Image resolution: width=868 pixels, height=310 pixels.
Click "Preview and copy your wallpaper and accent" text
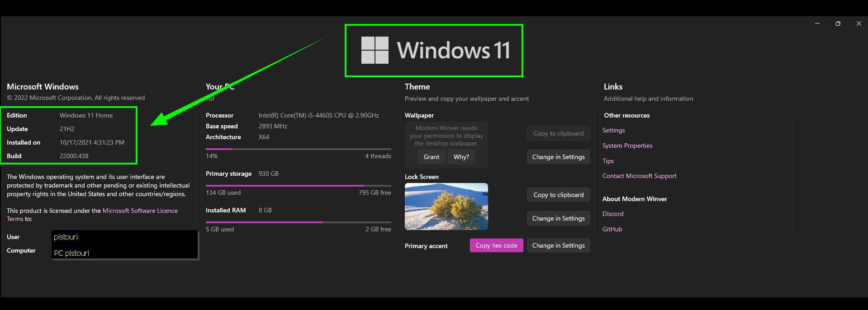pyautogui.click(x=467, y=99)
